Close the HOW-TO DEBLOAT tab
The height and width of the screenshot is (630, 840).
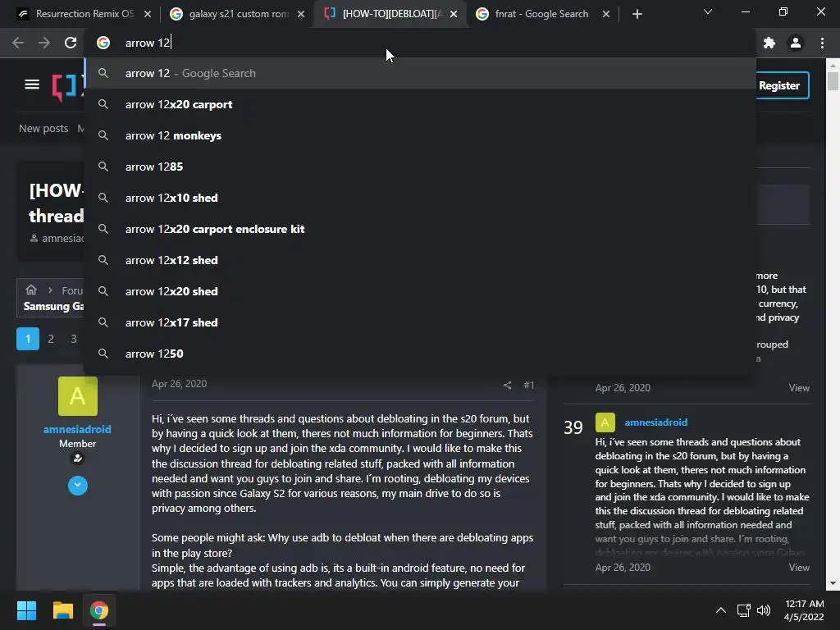click(x=454, y=14)
